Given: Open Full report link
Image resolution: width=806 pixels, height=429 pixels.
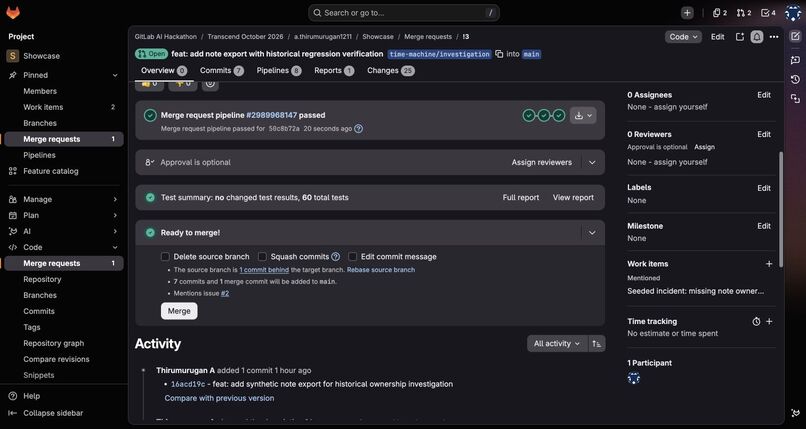Looking at the screenshot, I should 521,197.
